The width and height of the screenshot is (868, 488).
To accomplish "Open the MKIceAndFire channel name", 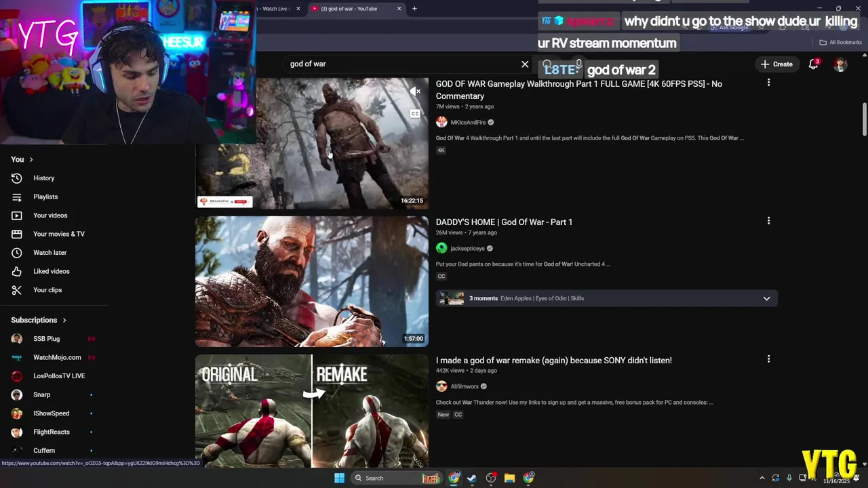I will tap(468, 123).
